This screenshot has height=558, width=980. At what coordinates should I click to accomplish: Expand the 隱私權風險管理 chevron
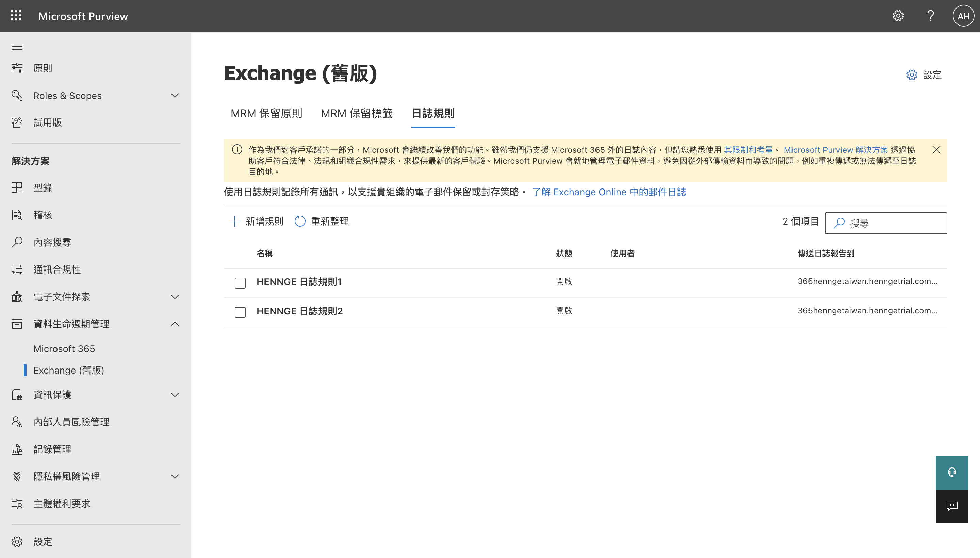click(175, 476)
